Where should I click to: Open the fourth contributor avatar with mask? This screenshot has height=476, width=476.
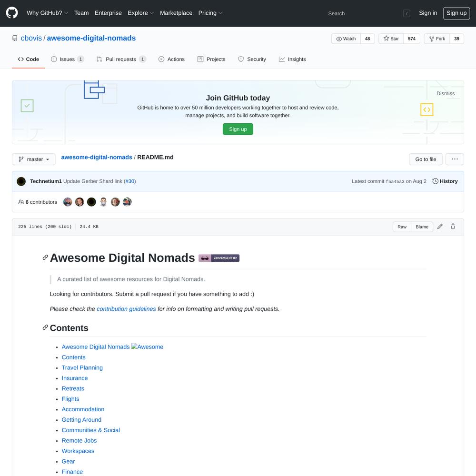point(103,202)
